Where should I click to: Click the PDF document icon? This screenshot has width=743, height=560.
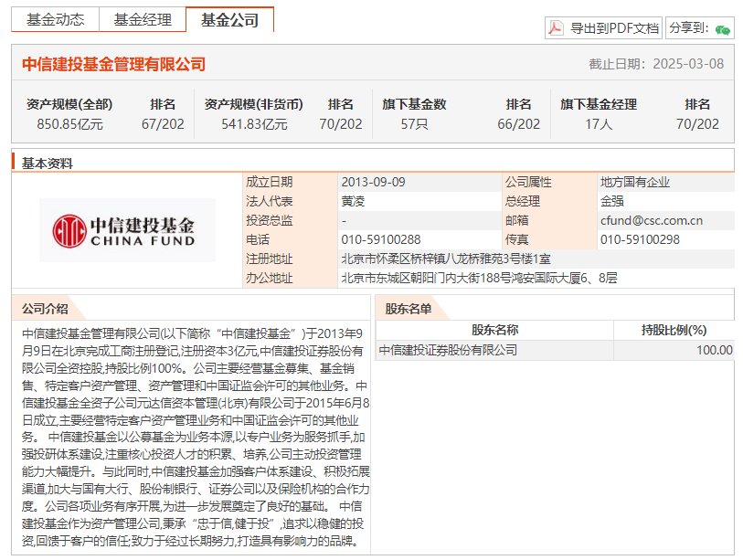[x=556, y=28]
